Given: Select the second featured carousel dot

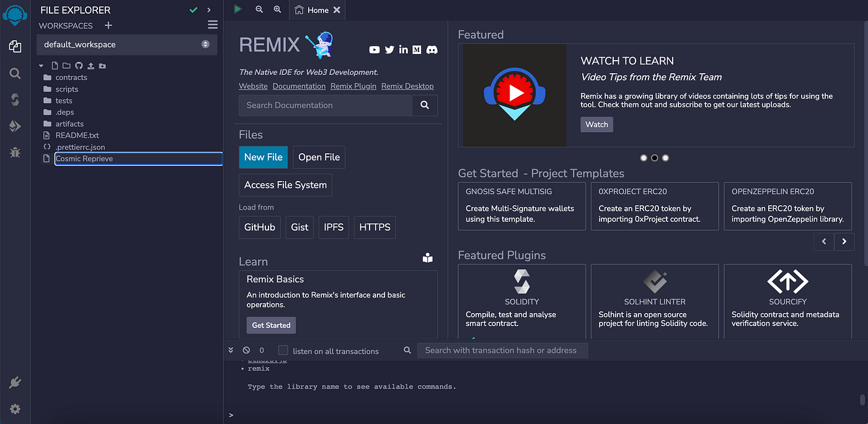Looking at the screenshot, I should click(654, 158).
